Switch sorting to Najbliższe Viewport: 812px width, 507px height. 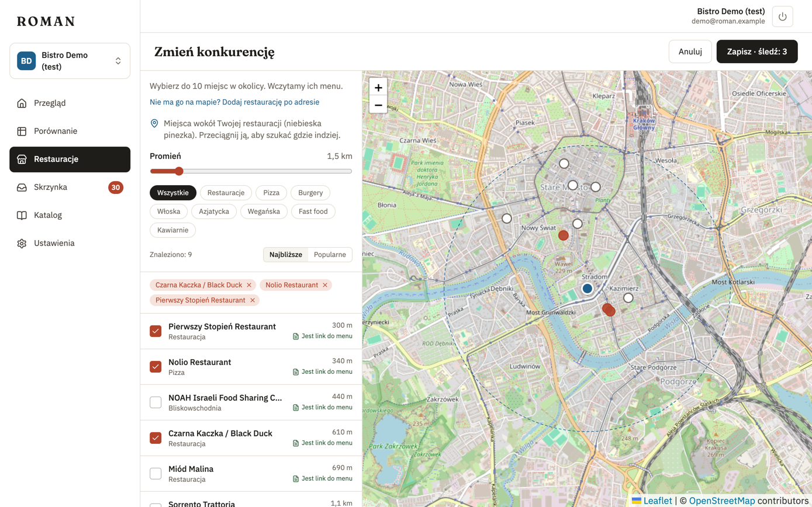[286, 255]
